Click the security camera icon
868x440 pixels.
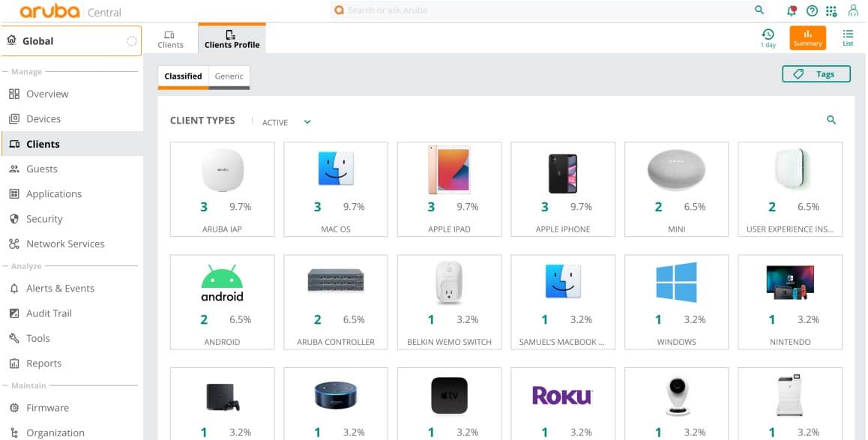[676, 397]
